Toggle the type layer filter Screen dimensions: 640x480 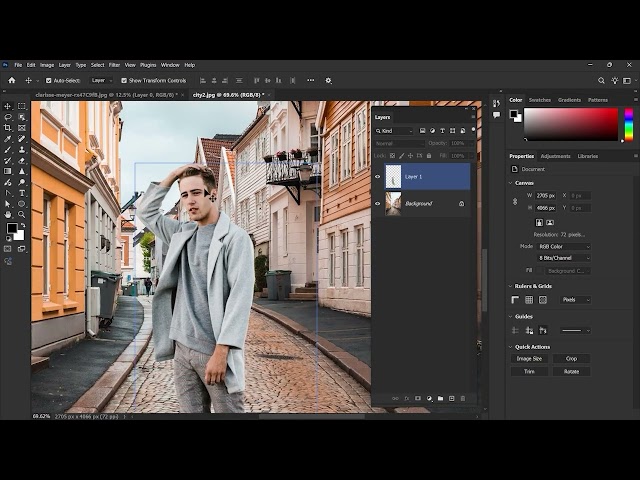click(442, 131)
